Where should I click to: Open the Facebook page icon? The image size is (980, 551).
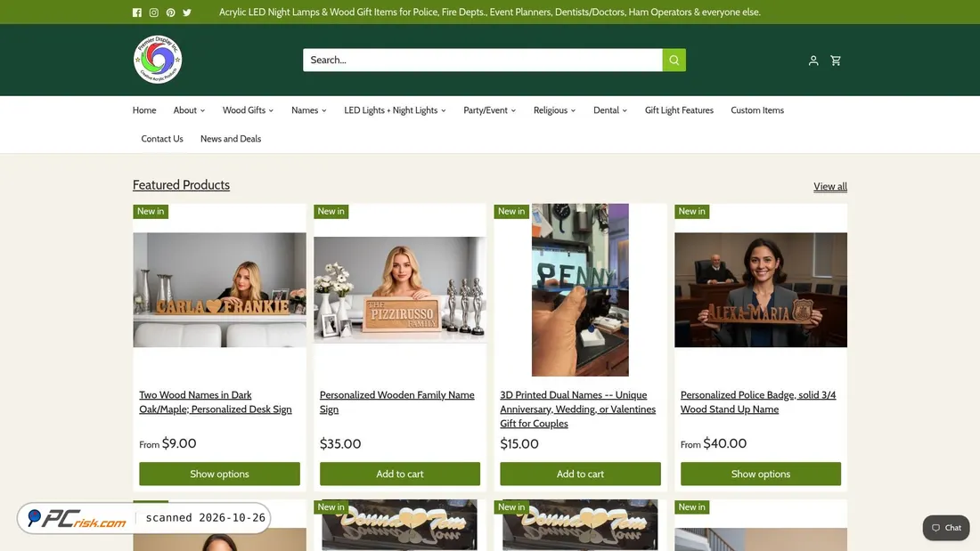click(137, 12)
